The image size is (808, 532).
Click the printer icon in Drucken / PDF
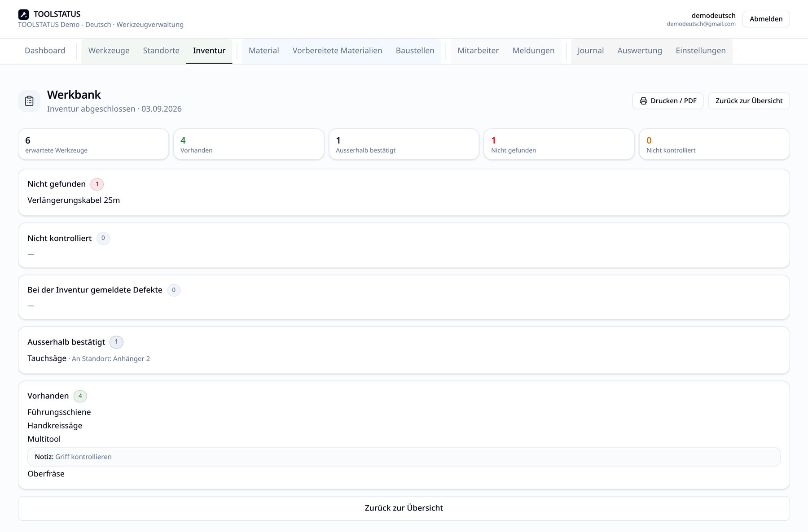point(643,101)
